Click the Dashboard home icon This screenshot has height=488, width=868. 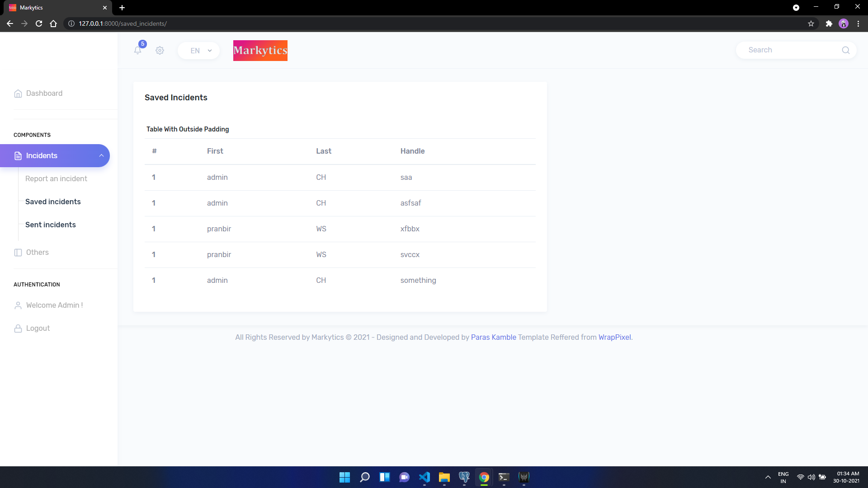18,94
